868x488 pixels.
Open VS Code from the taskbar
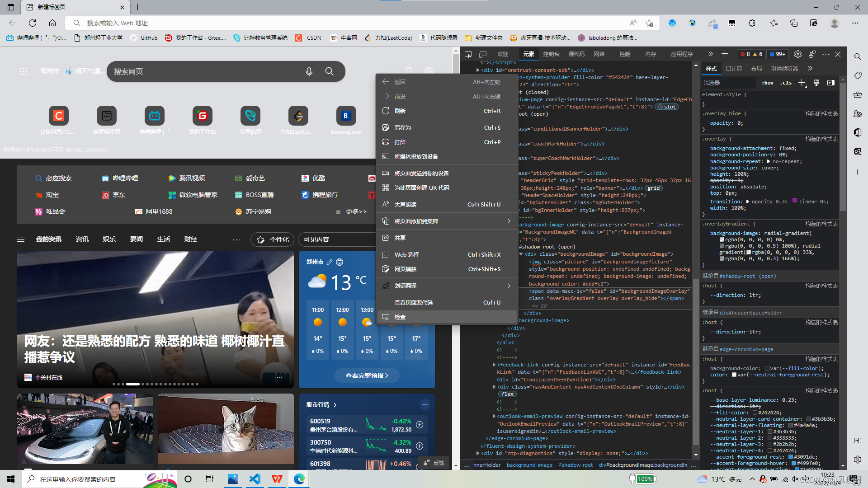255,479
